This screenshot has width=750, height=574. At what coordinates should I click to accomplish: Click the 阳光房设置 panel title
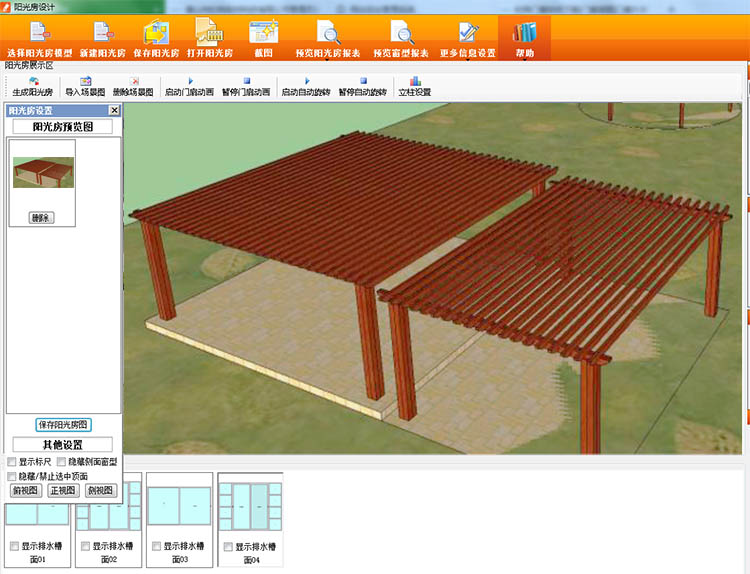31,110
